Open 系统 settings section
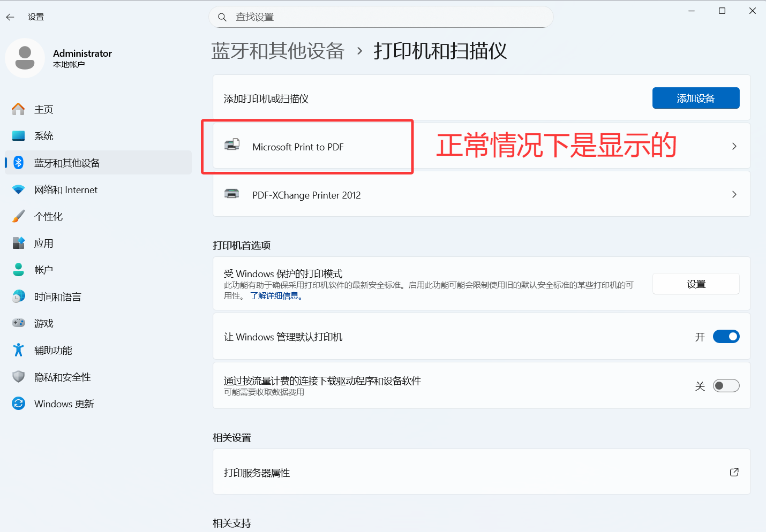Image resolution: width=766 pixels, height=532 pixels. (98, 136)
